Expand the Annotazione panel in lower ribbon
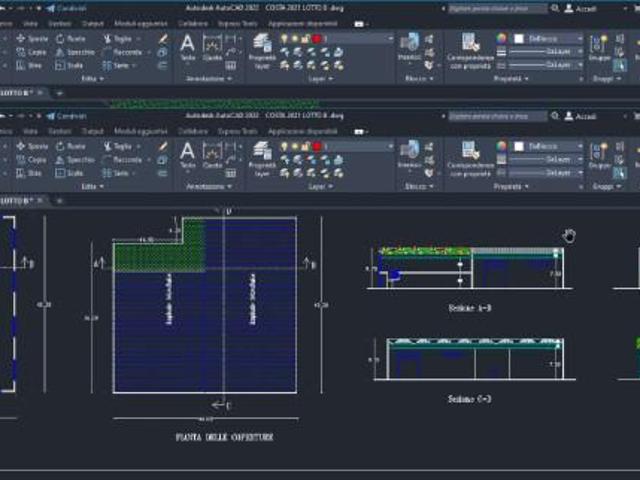The width and height of the screenshot is (640, 480). (x=209, y=187)
